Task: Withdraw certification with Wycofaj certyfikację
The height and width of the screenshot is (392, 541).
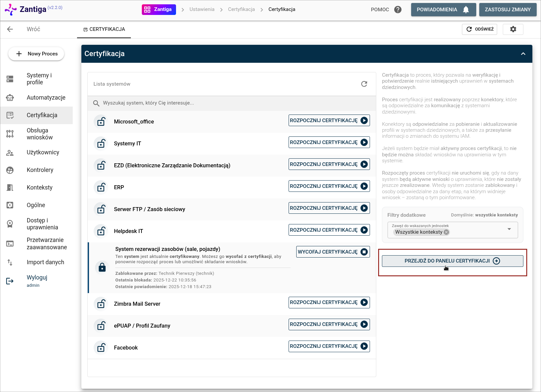Action: [x=332, y=252]
